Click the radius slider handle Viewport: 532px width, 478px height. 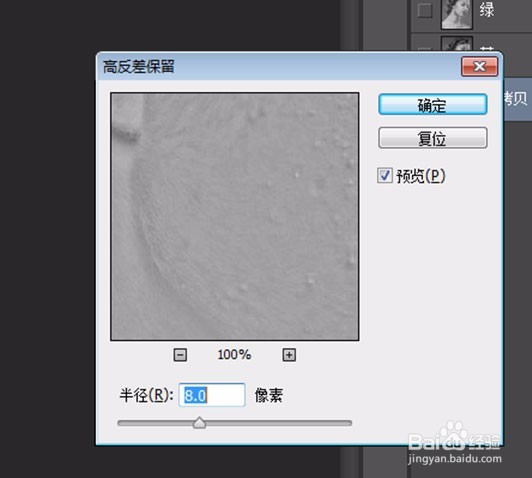point(200,423)
